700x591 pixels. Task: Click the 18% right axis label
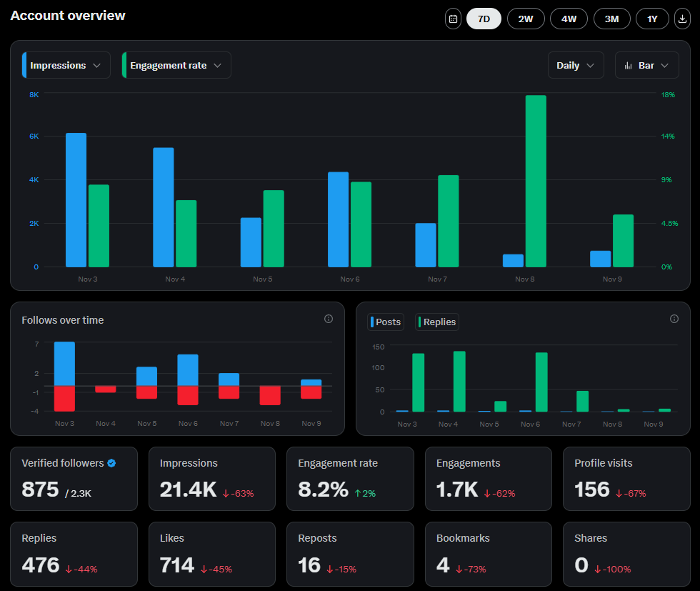click(x=668, y=95)
